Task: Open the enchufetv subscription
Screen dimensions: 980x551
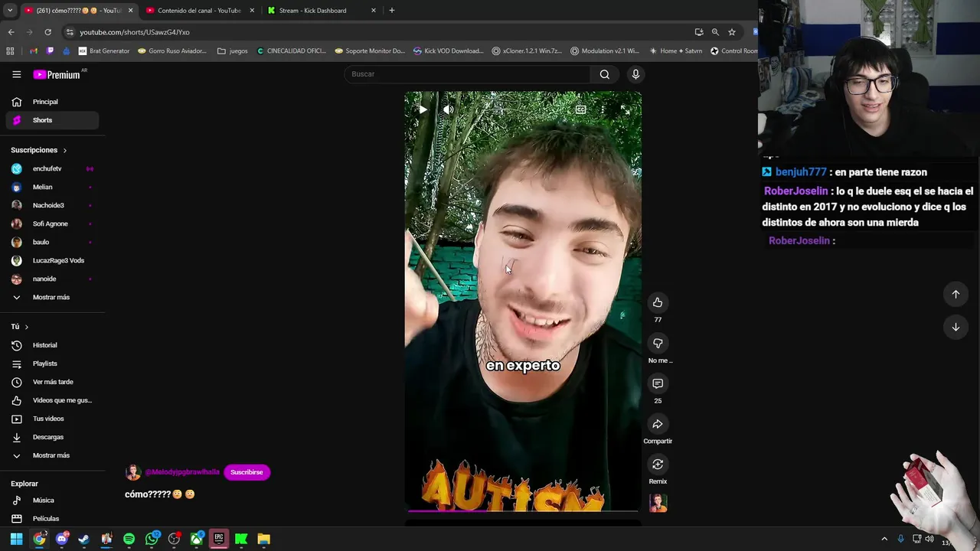Action: point(52,168)
